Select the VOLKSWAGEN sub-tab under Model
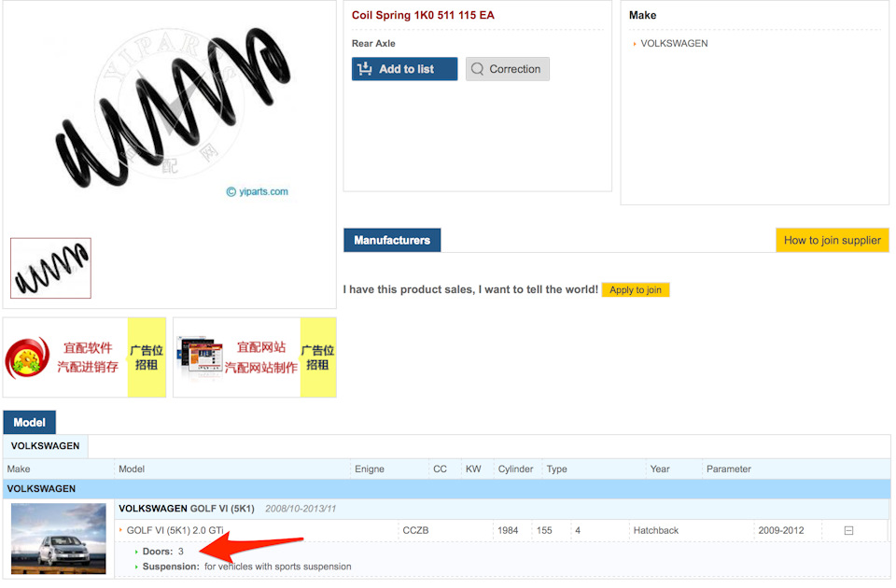 coord(45,446)
